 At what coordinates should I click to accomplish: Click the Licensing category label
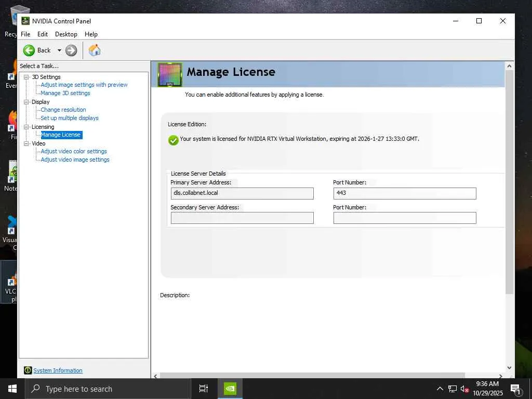pos(43,127)
